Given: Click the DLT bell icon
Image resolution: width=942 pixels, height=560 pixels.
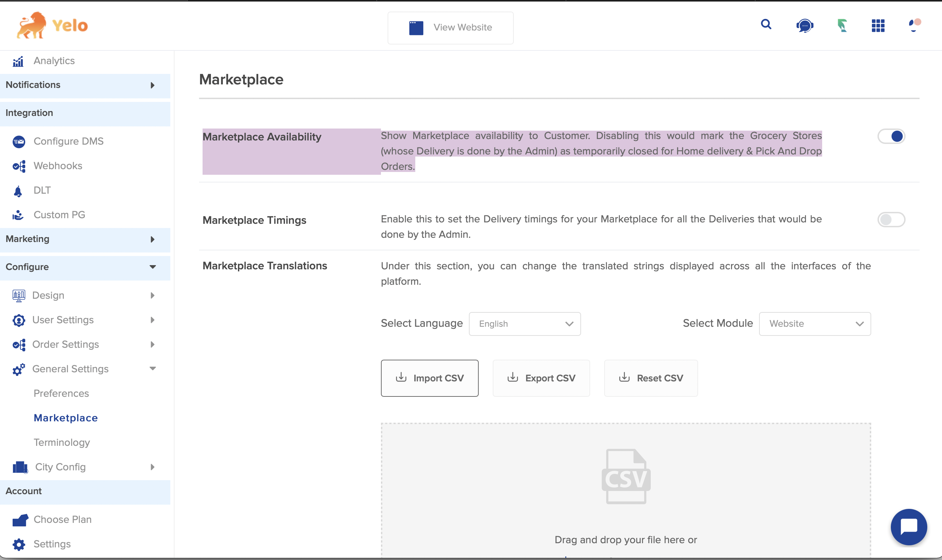Looking at the screenshot, I should coord(18,191).
